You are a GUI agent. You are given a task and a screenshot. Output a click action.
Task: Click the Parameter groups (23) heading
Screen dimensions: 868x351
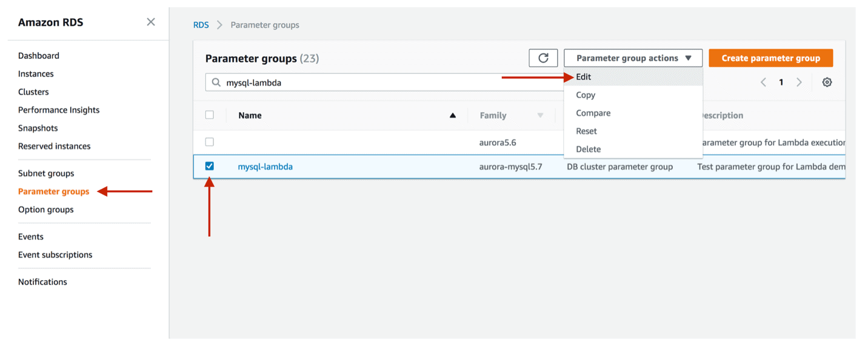pyautogui.click(x=262, y=58)
